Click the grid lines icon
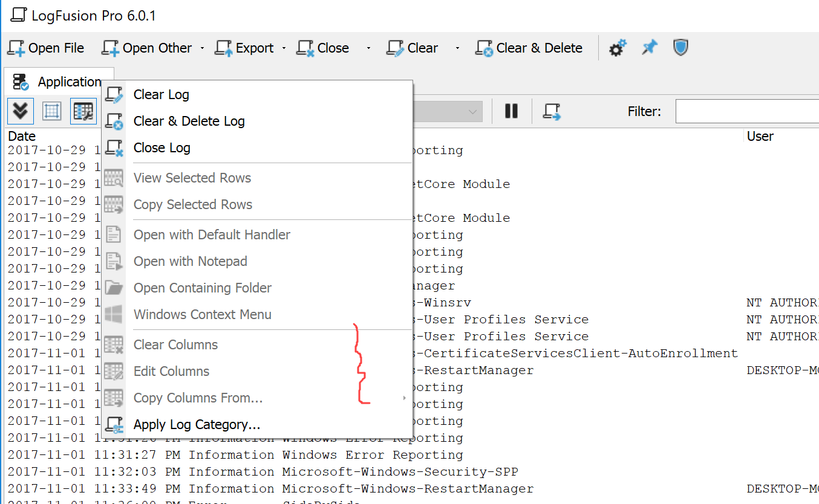Viewport: 819px width, 504px height. (x=51, y=111)
